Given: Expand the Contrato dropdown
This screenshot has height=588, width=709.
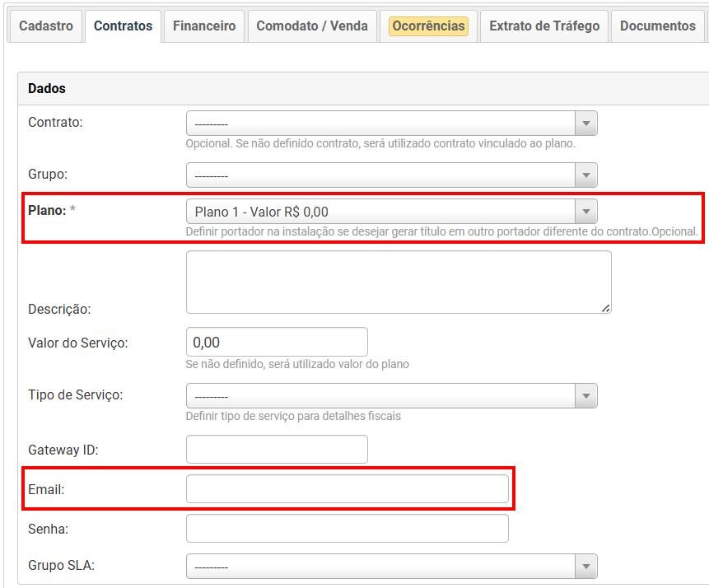Looking at the screenshot, I should [x=391, y=124].
